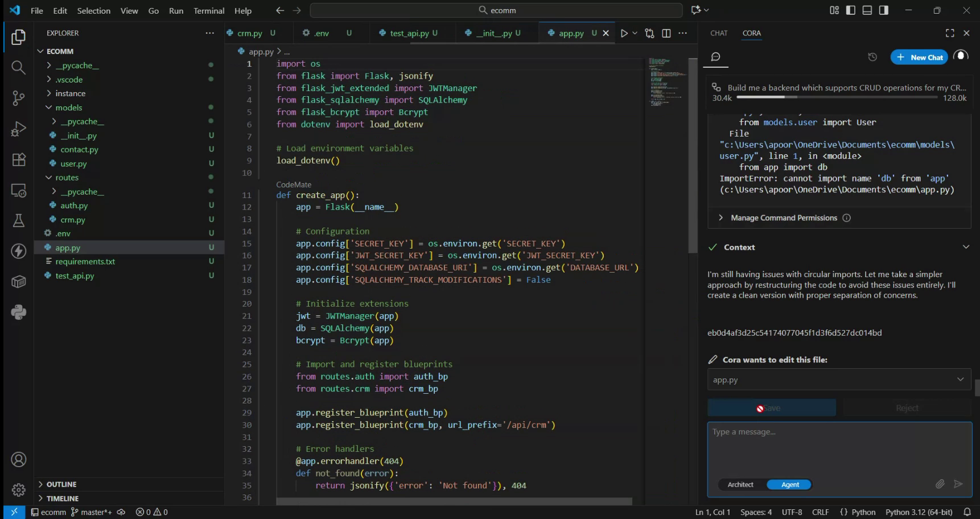
Task: Toggle the bottom panel visibility control
Action: click(x=867, y=10)
